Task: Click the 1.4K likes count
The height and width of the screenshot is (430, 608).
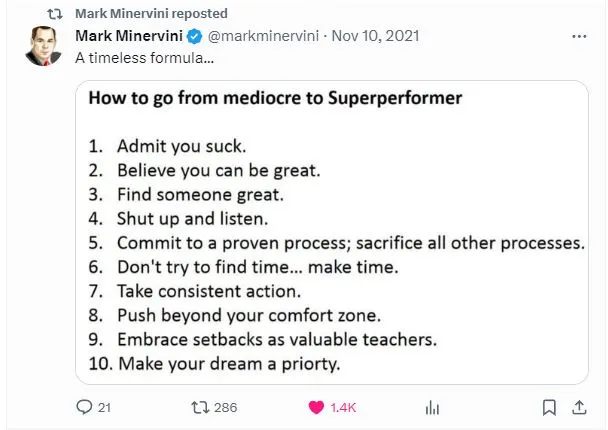Action: point(343,407)
